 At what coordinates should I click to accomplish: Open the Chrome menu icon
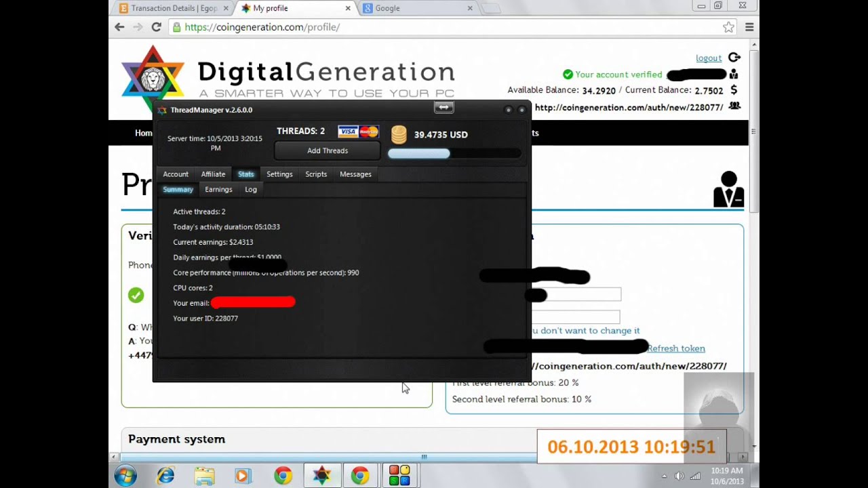pyautogui.click(x=749, y=27)
